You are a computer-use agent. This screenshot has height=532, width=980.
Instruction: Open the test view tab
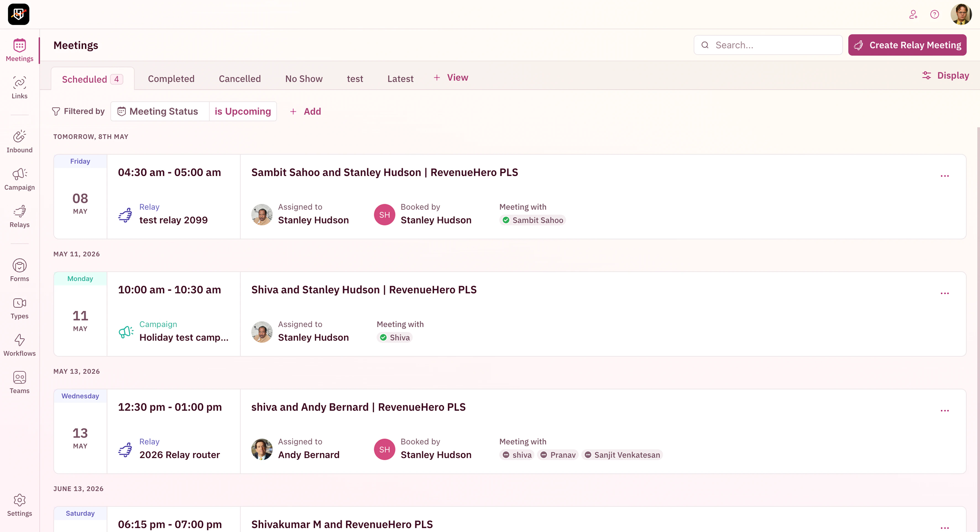pos(355,79)
